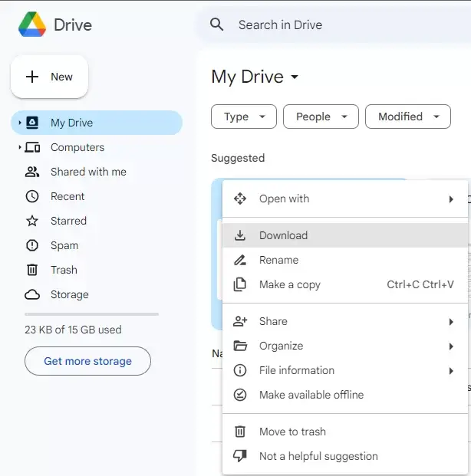Select Make available offline entry
The image size is (471, 476).
(345, 395)
